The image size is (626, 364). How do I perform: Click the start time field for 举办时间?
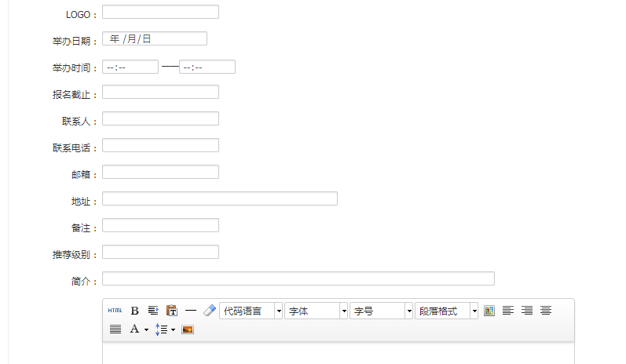click(x=130, y=67)
